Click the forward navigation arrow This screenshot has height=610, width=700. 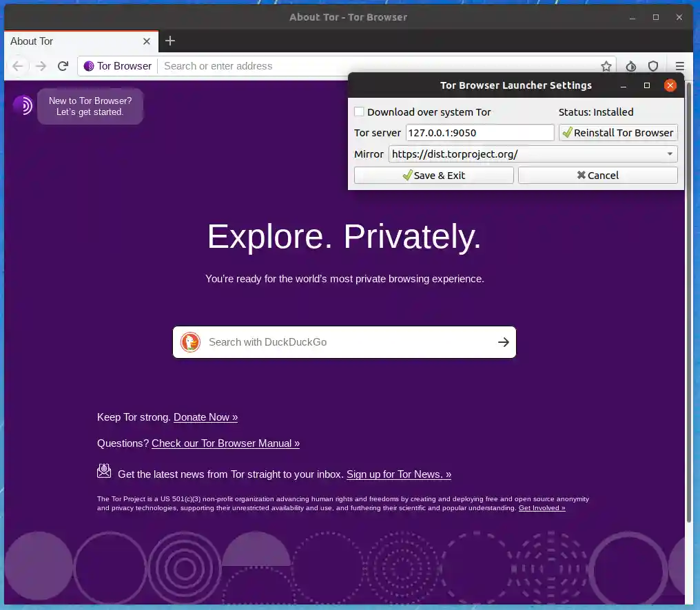[40, 66]
